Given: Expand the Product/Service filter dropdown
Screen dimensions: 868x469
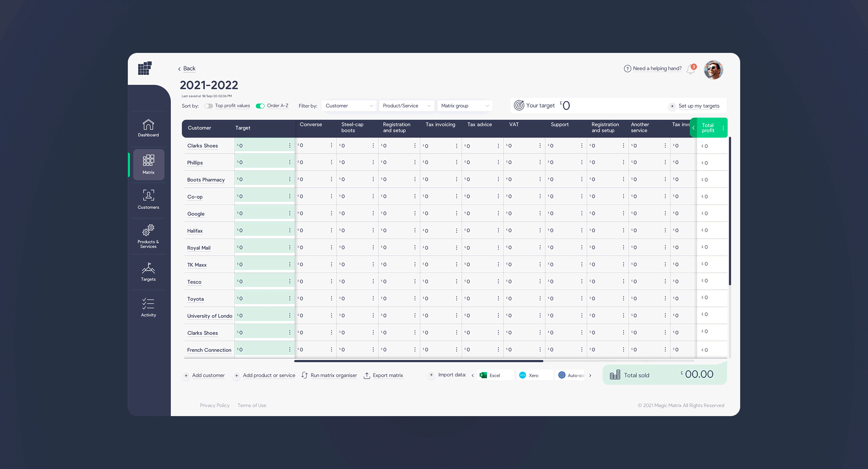Looking at the screenshot, I should click(x=406, y=106).
